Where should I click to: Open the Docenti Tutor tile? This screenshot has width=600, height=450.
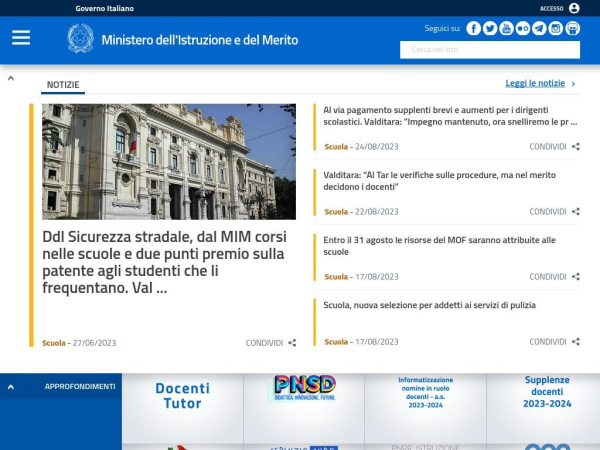pyautogui.click(x=183, y=408)
